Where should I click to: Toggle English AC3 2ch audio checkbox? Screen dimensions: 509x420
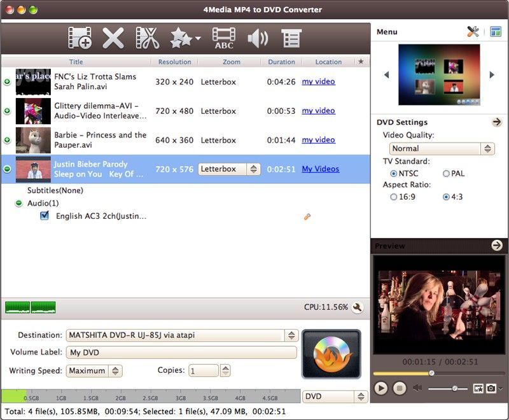coord(45,216)
